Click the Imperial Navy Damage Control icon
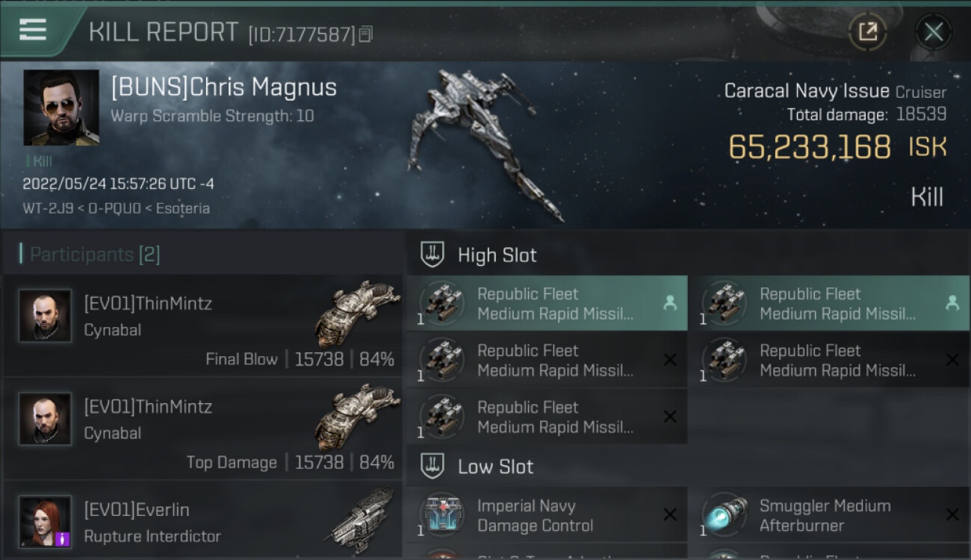 click(x=443, y=515)
